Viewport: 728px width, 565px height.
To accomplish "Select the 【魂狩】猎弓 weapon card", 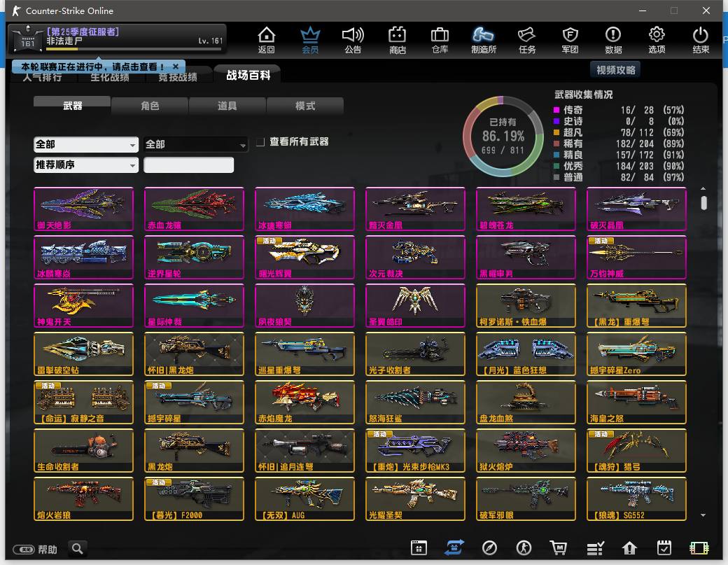I will pos(636,450).
